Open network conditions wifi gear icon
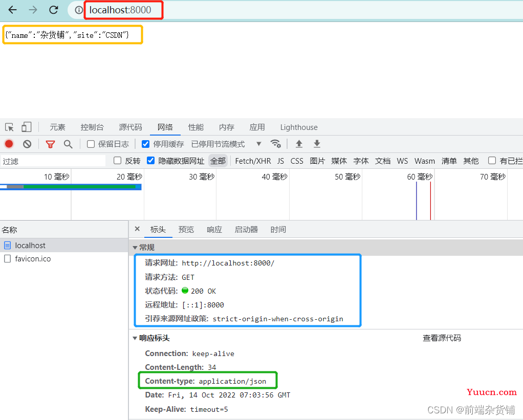 point(275,144)
